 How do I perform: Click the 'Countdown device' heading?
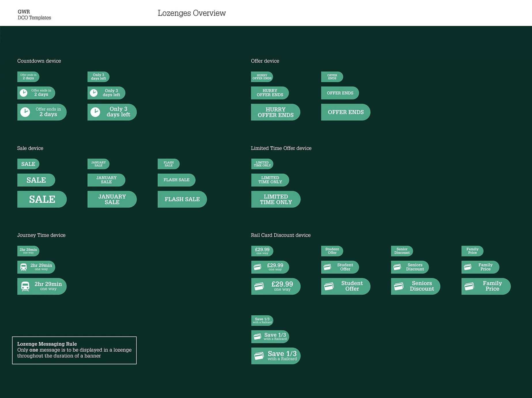tap(39, 61)
